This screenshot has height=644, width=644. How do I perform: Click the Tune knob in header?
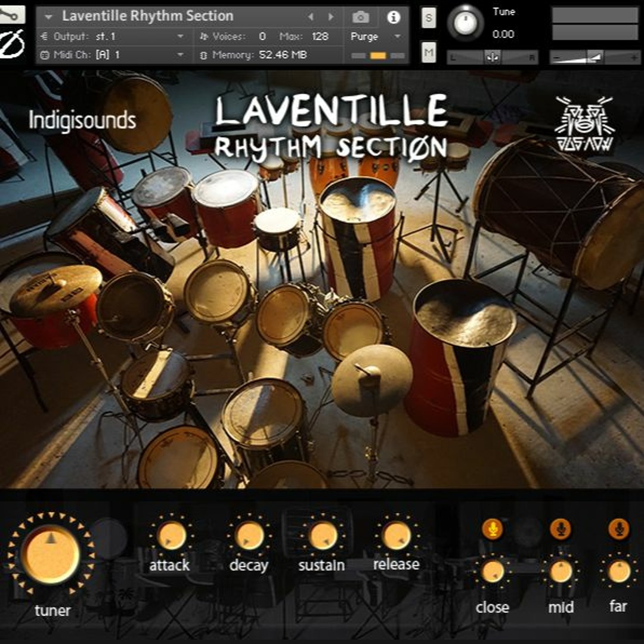(x=465, y=23)
